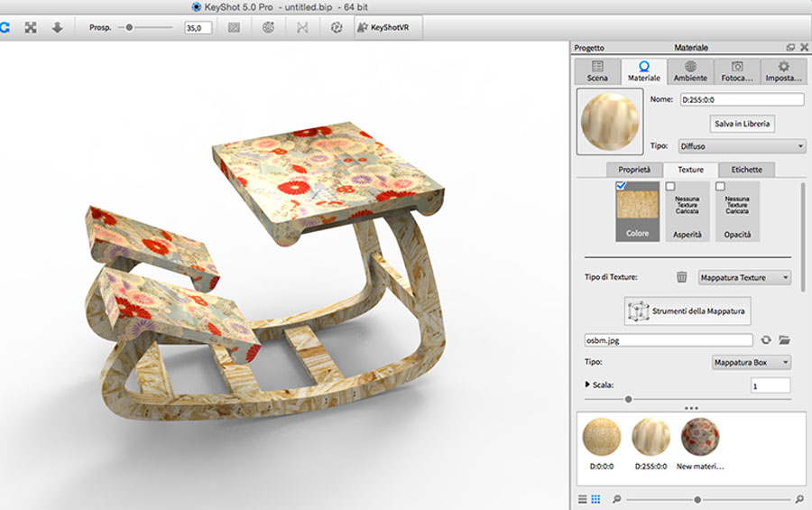This screenshot has width=812, height=510.
Task: Click the globe performance icon in toolbar
Action: [x=268, y=27]
